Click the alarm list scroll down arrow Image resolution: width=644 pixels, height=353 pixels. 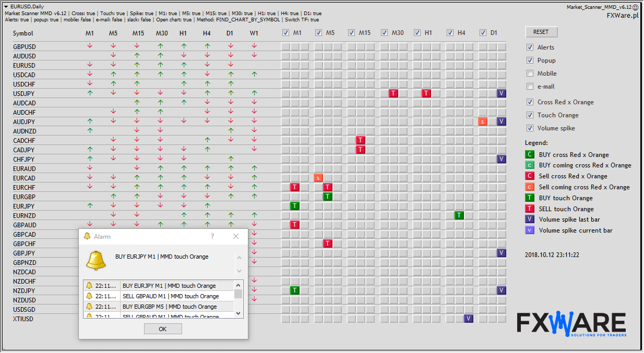click(238, 313)
